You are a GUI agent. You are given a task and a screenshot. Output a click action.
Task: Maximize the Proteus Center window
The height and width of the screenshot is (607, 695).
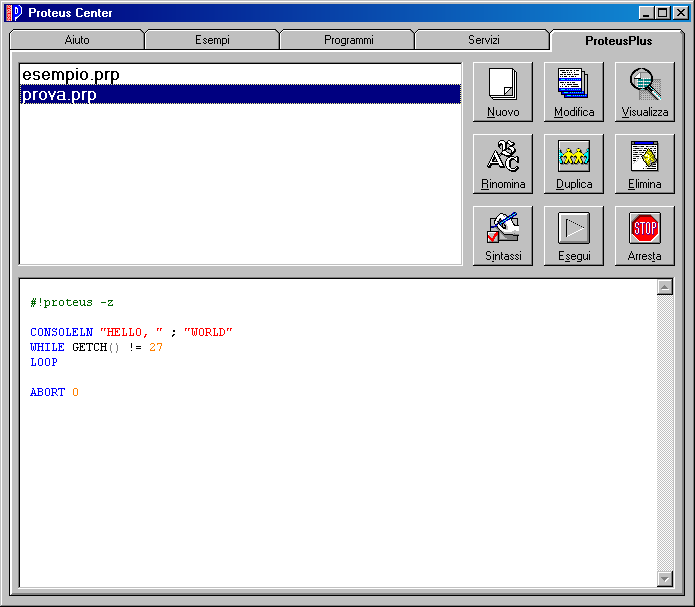(x=663, y=13)
